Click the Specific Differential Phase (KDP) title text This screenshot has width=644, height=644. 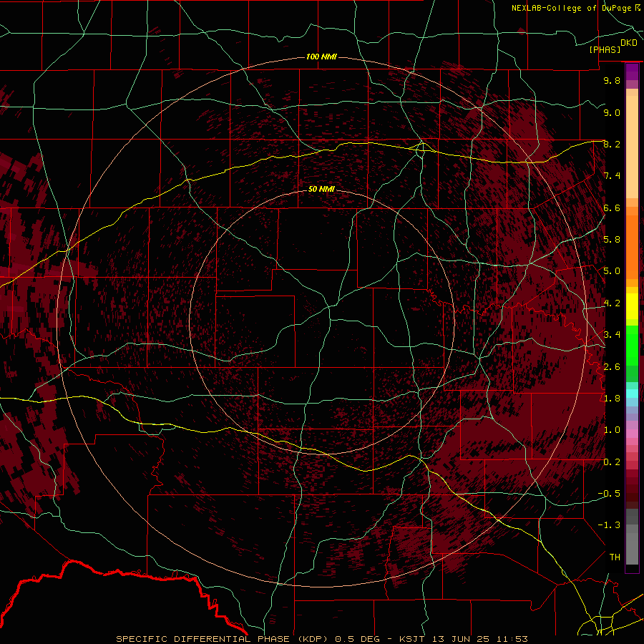tap(222, 639)
